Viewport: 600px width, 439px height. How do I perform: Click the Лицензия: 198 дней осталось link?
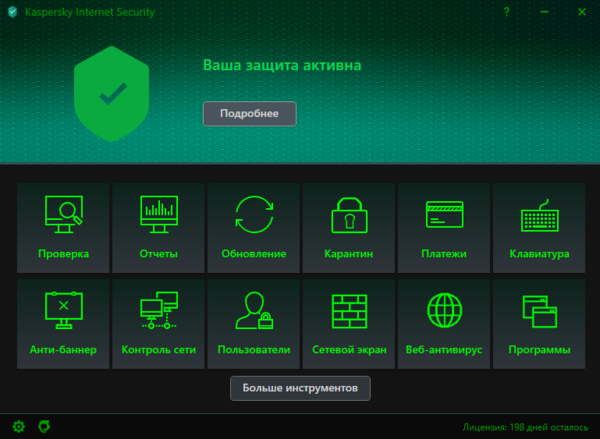(525, 427)
